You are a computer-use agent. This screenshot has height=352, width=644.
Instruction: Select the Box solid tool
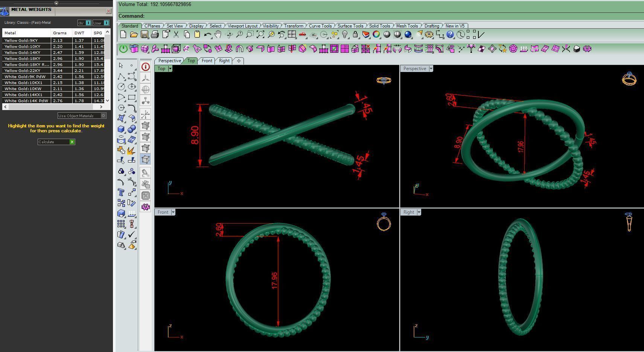121,129
